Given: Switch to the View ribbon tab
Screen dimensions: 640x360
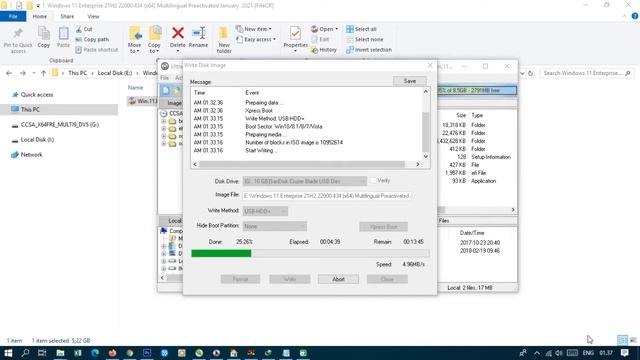Looking at the screenshot, I should tap(93, 16).
